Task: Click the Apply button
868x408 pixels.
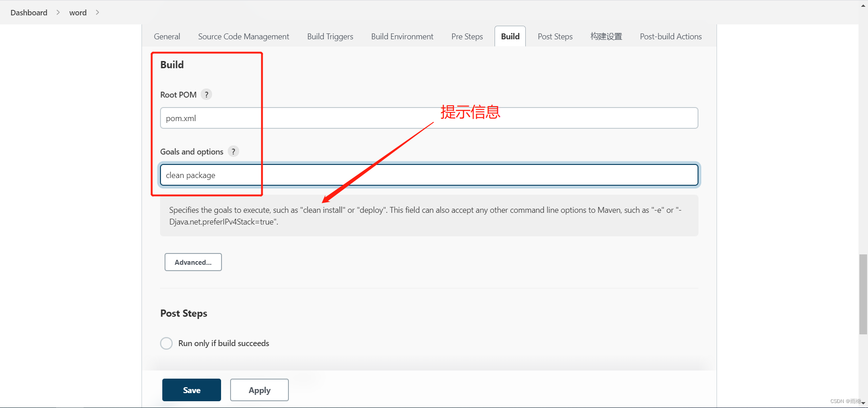Action: [259, 390]
